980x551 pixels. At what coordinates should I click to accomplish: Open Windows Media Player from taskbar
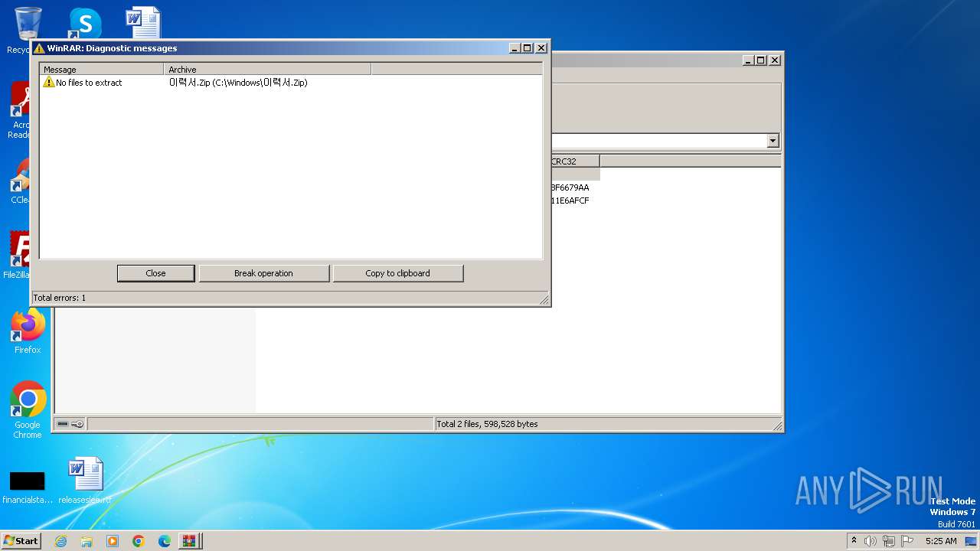click(113, 541)
